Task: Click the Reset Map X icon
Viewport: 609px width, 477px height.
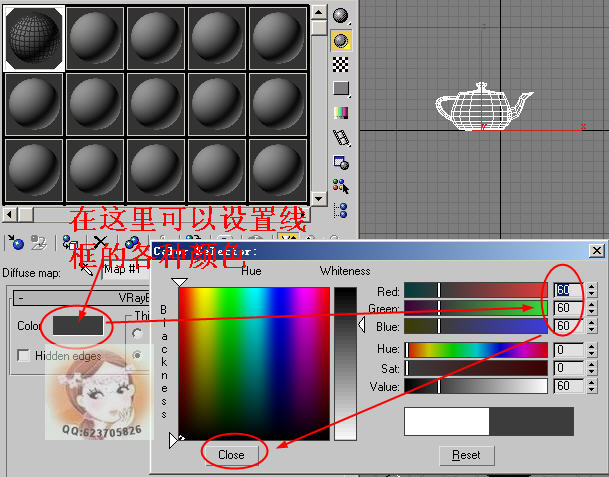Action: 100,242
